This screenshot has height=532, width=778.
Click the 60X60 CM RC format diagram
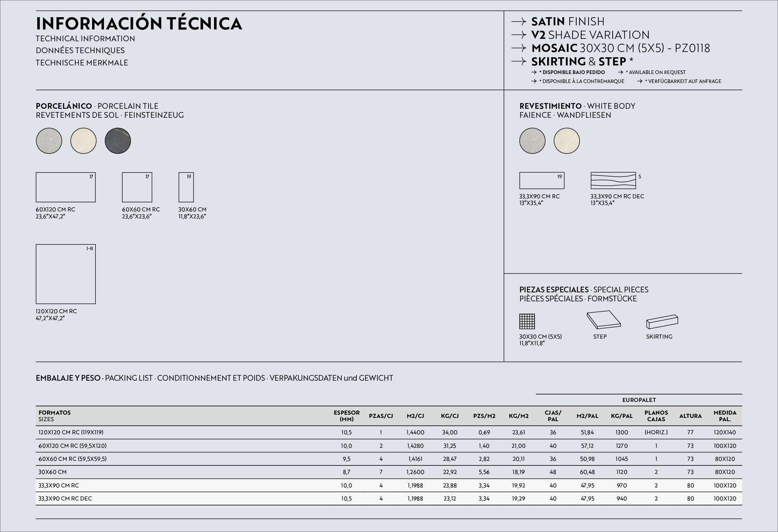137,187
